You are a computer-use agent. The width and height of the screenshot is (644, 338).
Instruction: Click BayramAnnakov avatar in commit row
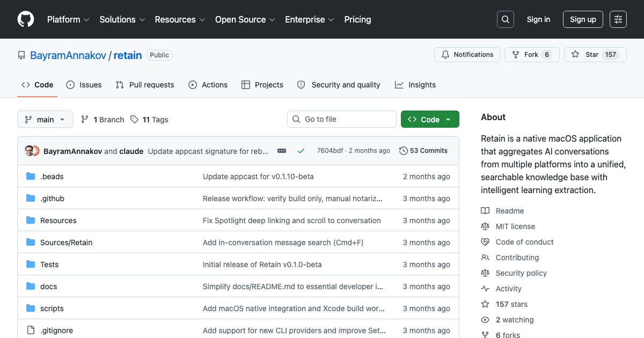click(x=29, y=151)
